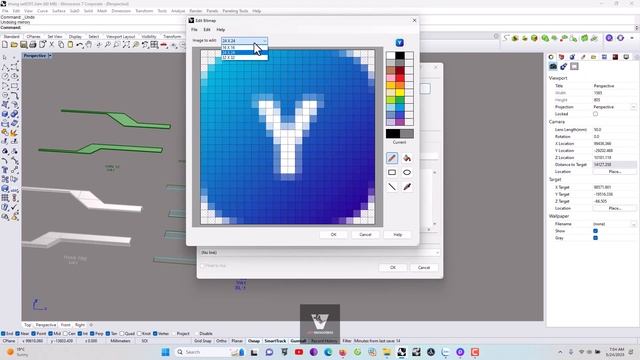Click the Lens Length value field
Screen dimensions: 640x360
(614, 129)
